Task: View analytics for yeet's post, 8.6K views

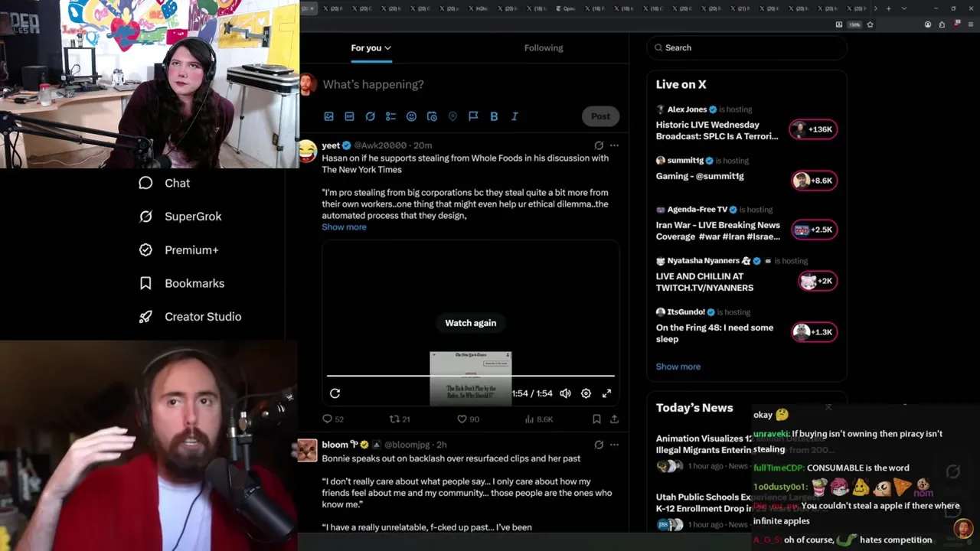Action: click(x=539, y=419)
